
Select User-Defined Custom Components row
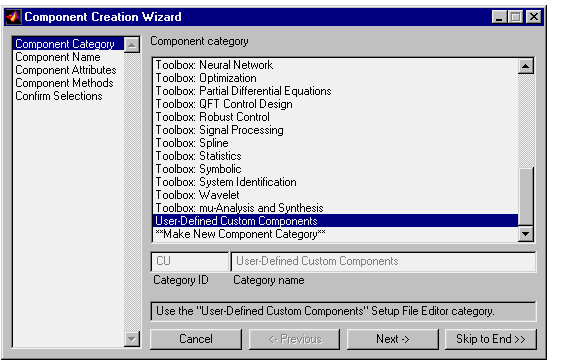pyautogui.click(x=335, y=221)
